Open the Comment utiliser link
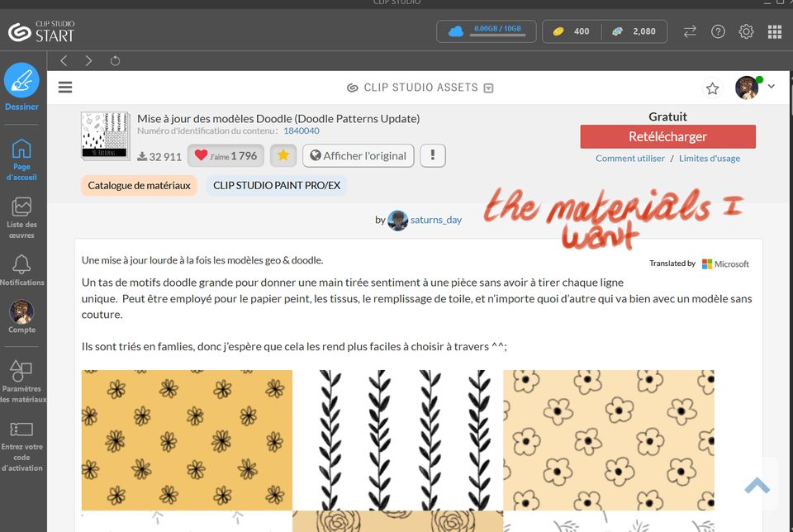The image size is (793, 532). click(629, 159)
